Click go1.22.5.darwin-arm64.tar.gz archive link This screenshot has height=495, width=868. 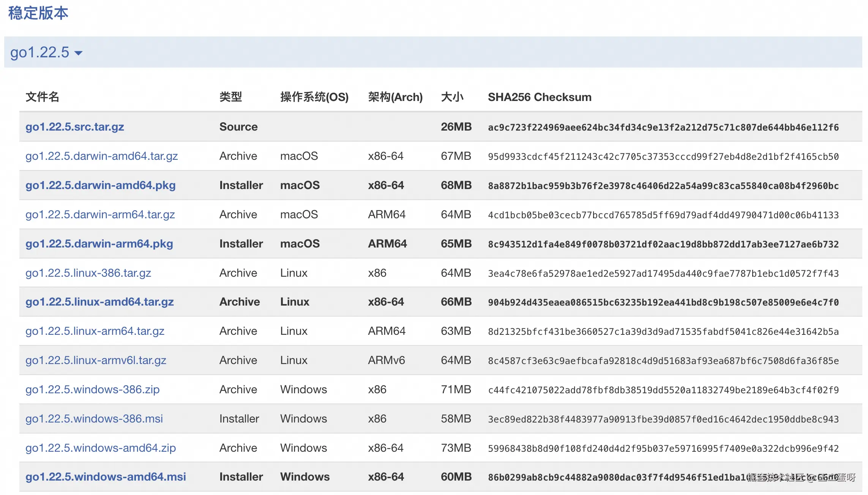point(100,214)
